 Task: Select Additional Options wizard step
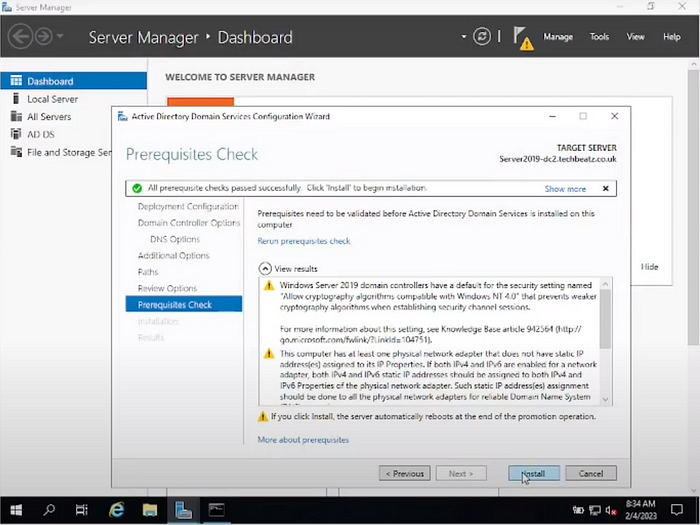tap(173, 256)
